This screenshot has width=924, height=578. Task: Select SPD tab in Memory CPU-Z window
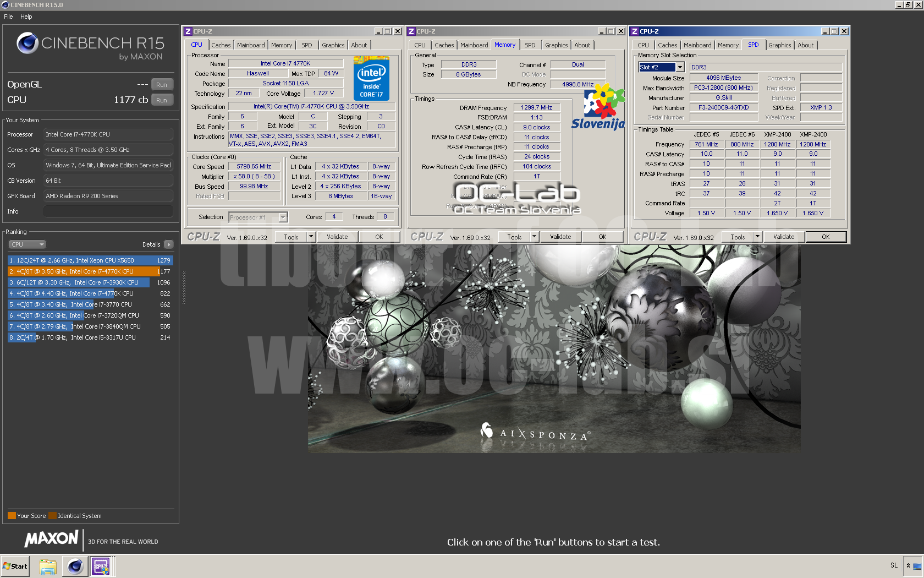point(530,45)
